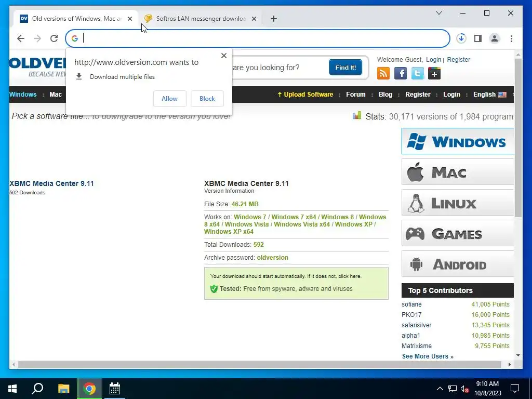
Task: Switch to Softros LAN messenger tab
Action: pos(201,19)
